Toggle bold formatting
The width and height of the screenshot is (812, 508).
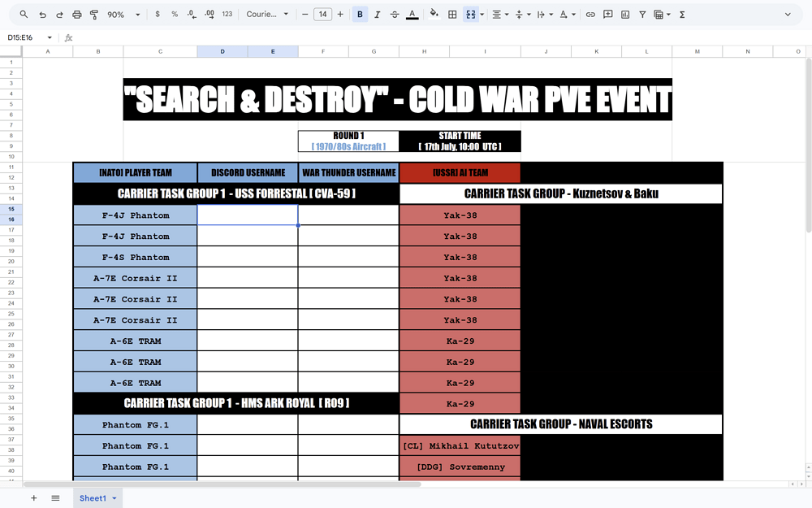[360, 15]
